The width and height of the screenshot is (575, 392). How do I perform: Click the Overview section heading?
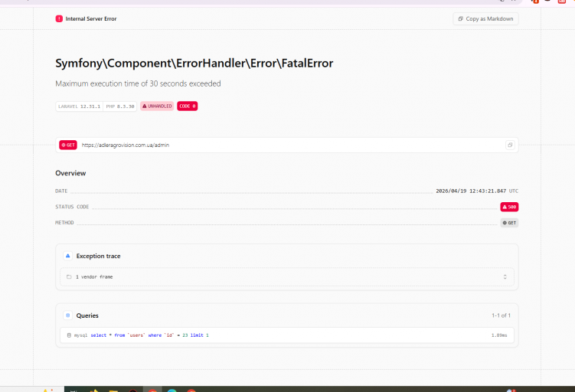(70, 173)
